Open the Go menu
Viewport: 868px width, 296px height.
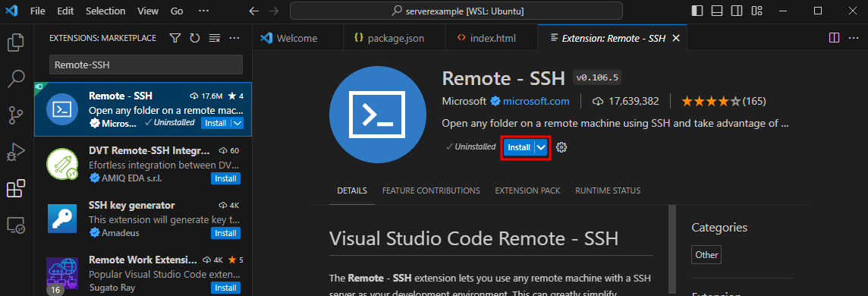pyautogui.click(x=177, y=11)
